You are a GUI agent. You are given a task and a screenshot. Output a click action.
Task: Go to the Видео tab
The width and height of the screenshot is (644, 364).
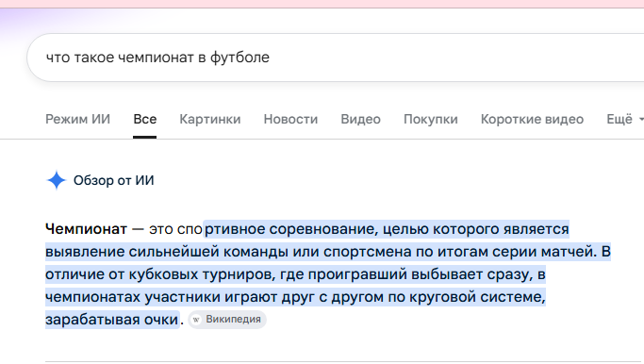click(x=360, y=119)
